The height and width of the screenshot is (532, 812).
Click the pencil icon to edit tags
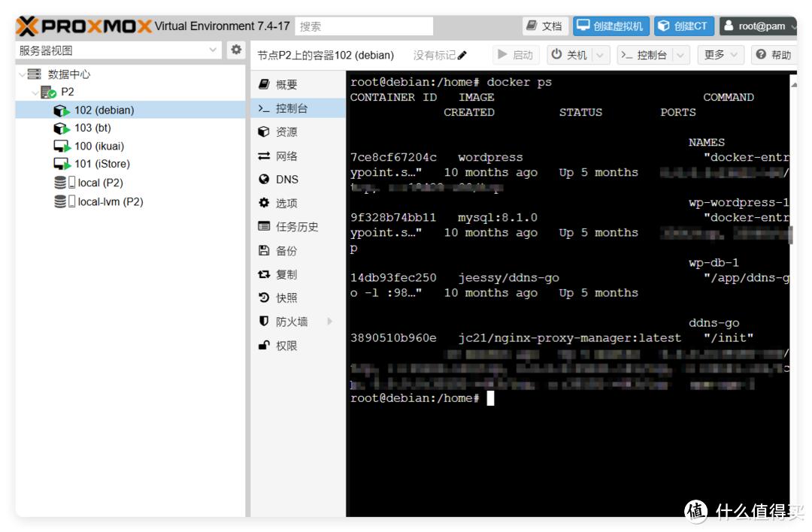coord(462,56)
